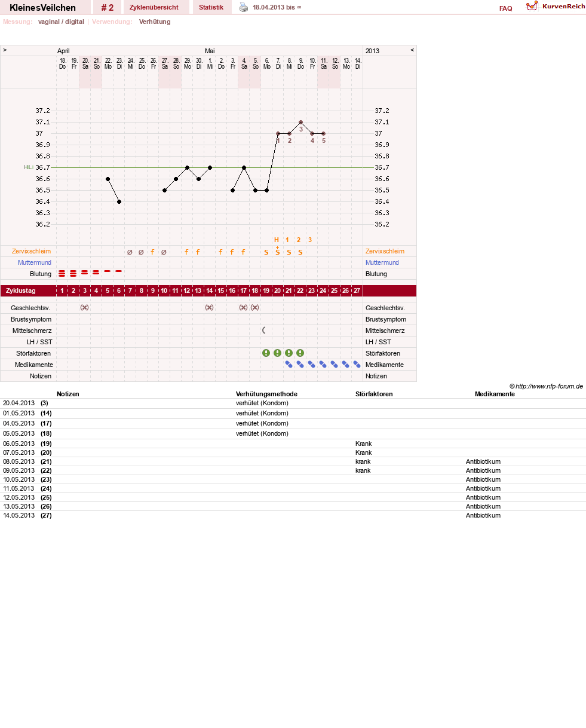Click cycle day 27 in the Zyklustag bar

click(357, 290)
